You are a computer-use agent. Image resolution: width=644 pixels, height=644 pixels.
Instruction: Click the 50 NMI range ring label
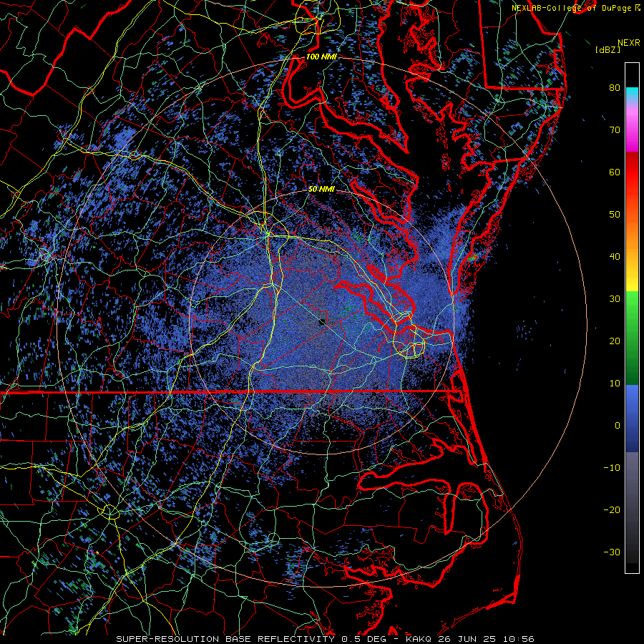(321, 189)
